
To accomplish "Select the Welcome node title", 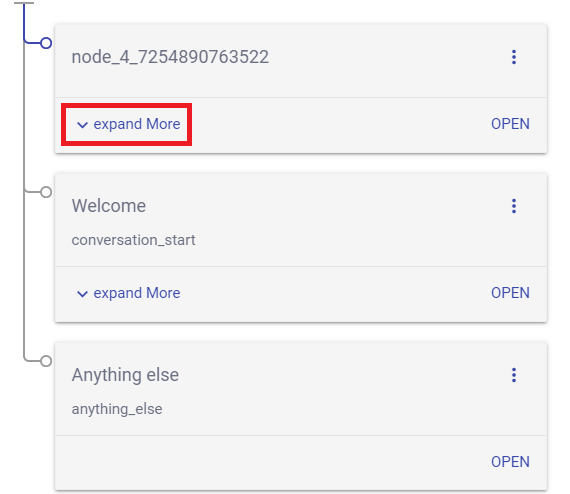I will tap(109, 206).
